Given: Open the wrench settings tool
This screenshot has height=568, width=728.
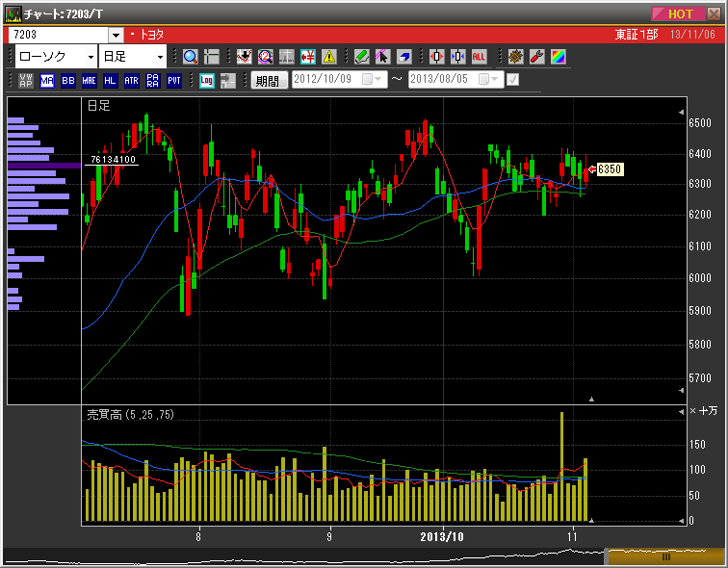Looking at the screenshot, I should [x=537, y=57].
